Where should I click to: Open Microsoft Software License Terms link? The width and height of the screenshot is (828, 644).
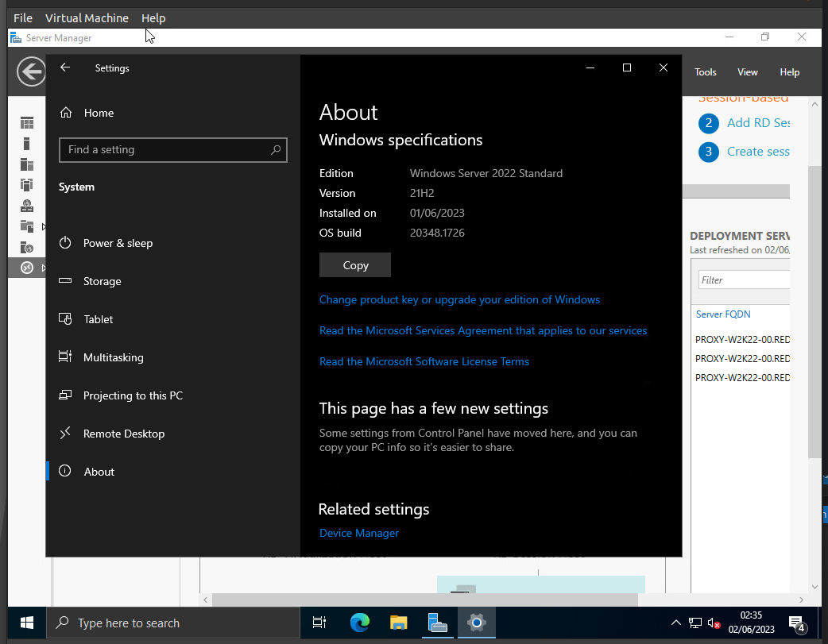(x=424, y=361)
